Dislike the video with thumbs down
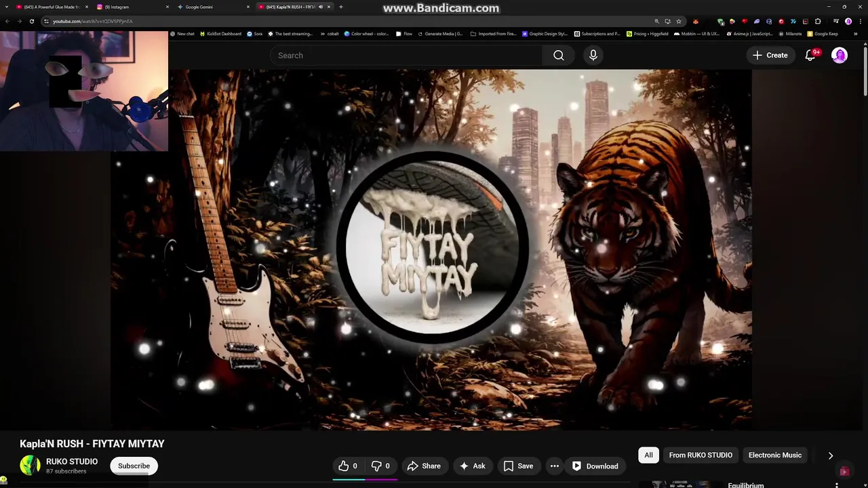The image size is (868, 488). click(x=380, y=466)
